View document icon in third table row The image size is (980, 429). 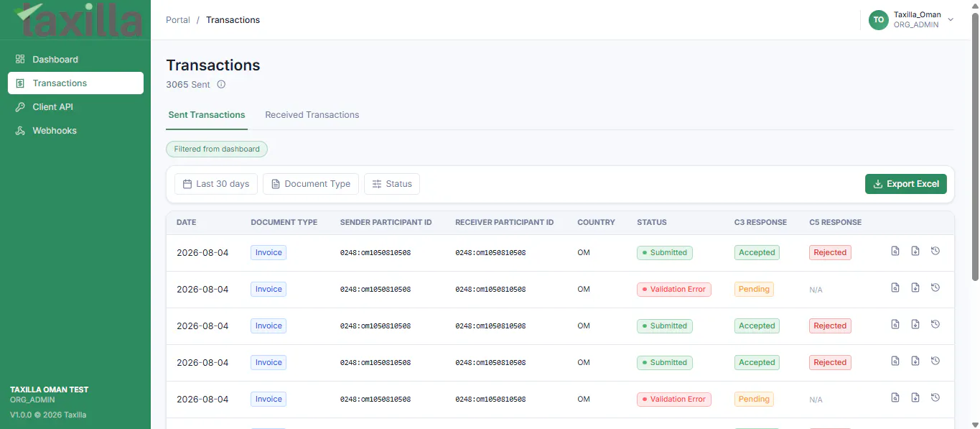895,324
